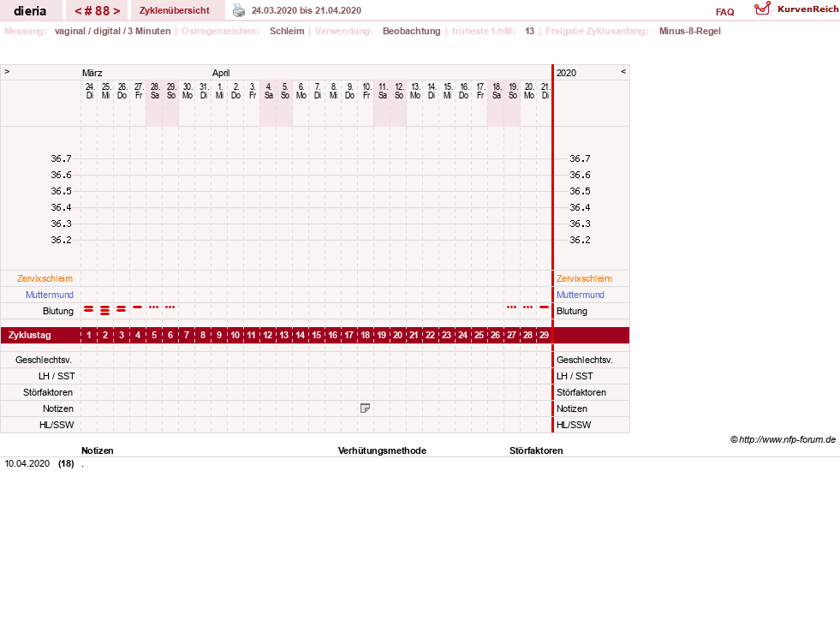Click the printer icon next to date range
This screenshot has height=638, width=840.
pyautogui.click(x=239, y=10)
